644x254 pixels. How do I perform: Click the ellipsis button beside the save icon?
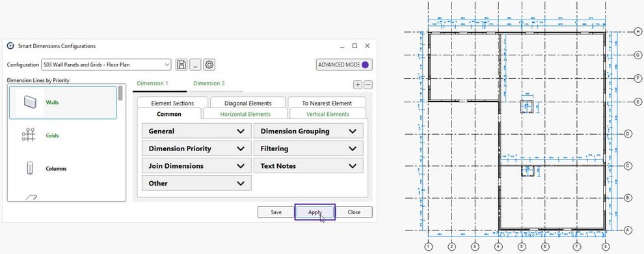point(196,64)
